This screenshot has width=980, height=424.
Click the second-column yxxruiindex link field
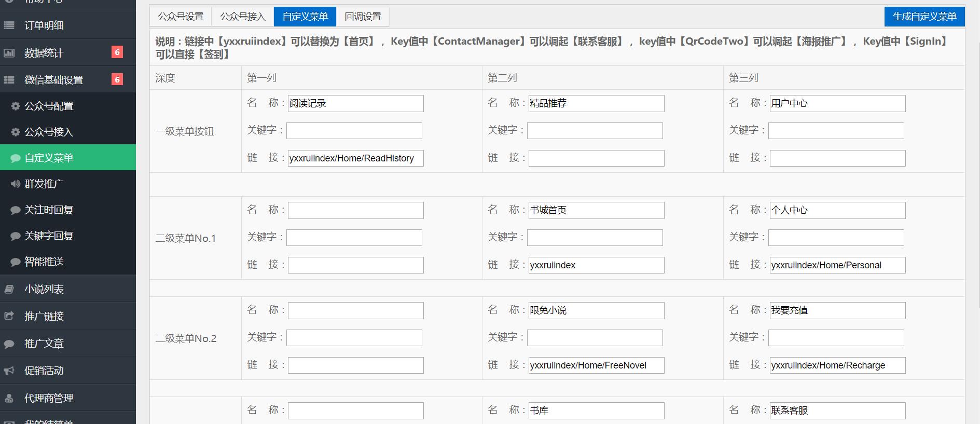coord(597,265)
